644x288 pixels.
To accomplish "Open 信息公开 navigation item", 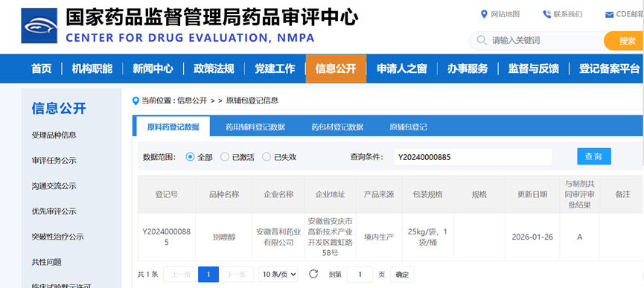I will click(336, 68).
